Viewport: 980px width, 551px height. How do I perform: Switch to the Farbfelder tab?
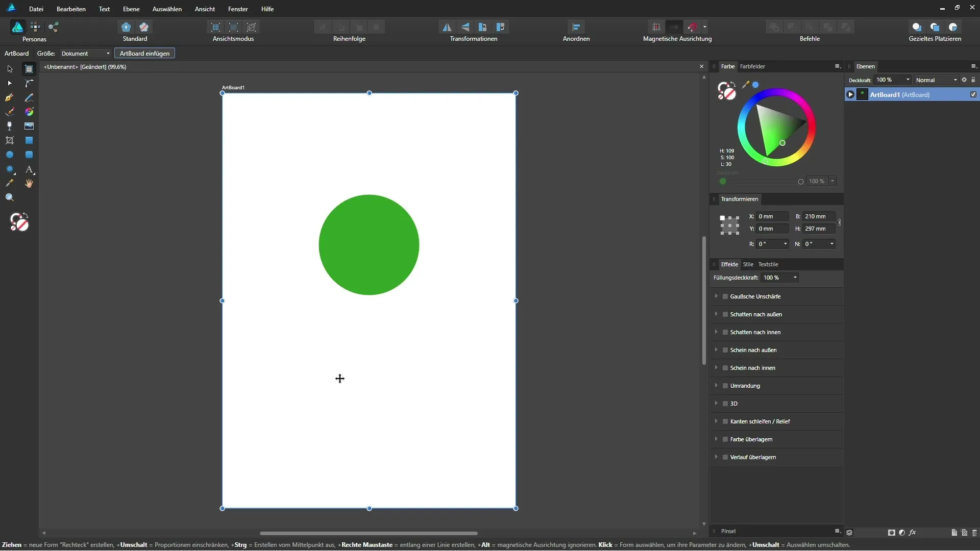tap(752, 66)
